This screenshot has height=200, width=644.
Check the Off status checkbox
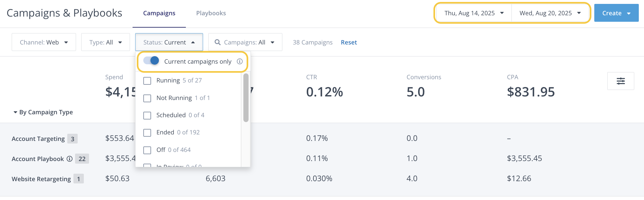click(147, 150)
